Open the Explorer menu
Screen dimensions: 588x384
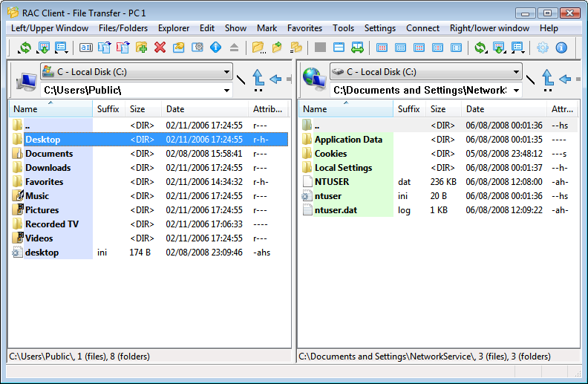tap(174, 28)
